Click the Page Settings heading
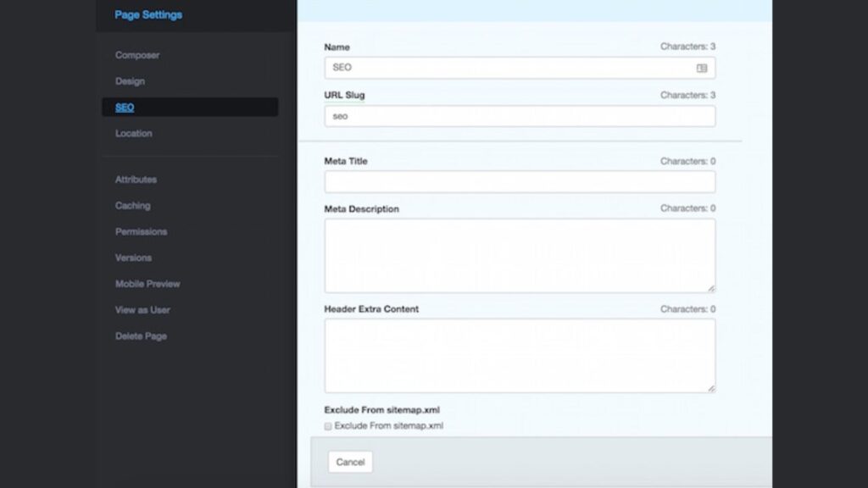868x488 pixels. [148, 15]
